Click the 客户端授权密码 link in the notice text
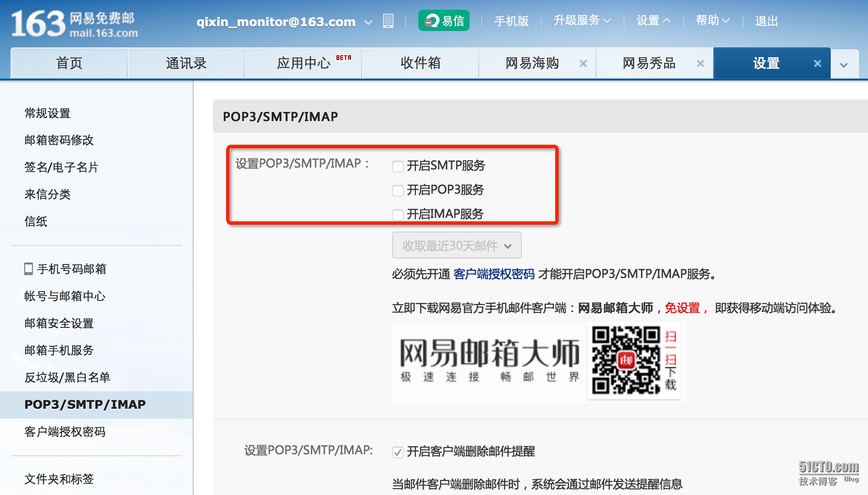868x495 pixels. 494,275
